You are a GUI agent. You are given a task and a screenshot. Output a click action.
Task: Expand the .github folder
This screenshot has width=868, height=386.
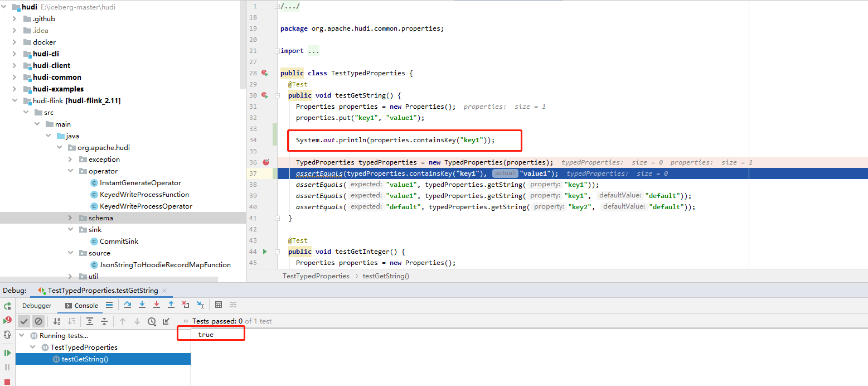(x=14, y=19)
